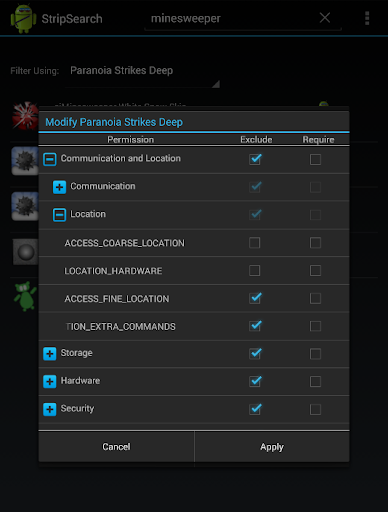Select the red shattered mine app icon
388x512 pixels.
click(25, 115)
